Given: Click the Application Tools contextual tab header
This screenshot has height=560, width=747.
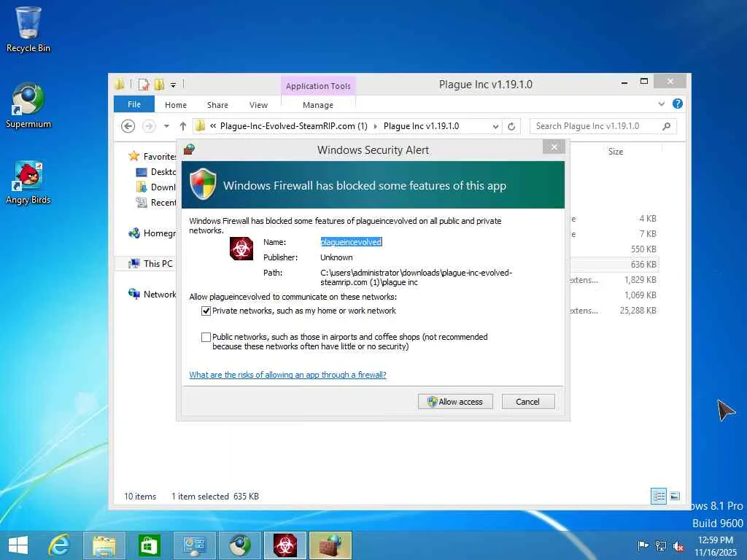Looking at the screenshot, I should 318,86.
